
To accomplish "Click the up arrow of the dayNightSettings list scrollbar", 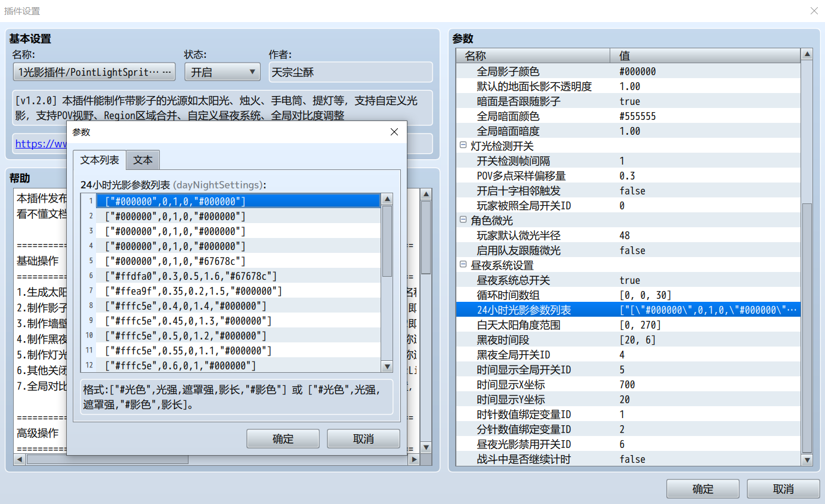I will click(387, 199).
